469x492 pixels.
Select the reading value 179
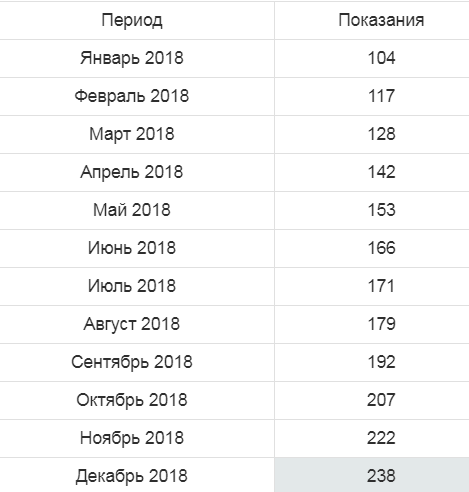pyautogui.click(x=381, y=324)
